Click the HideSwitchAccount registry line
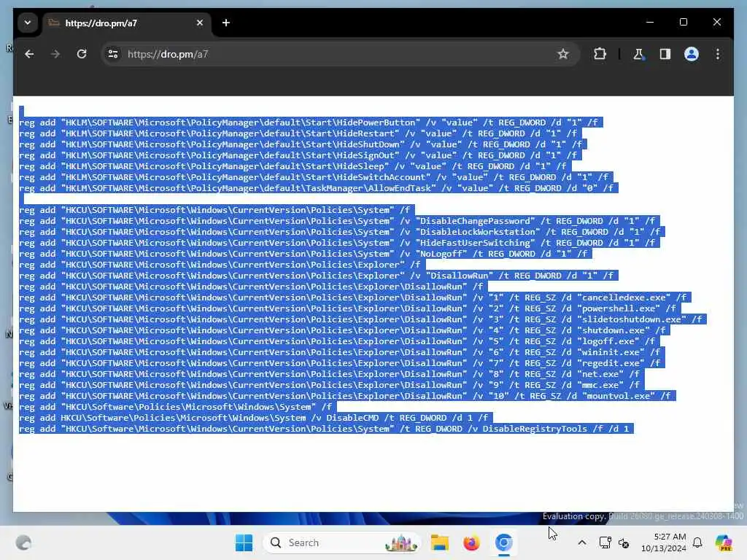 pyautogui.click(x=317, y=177)
